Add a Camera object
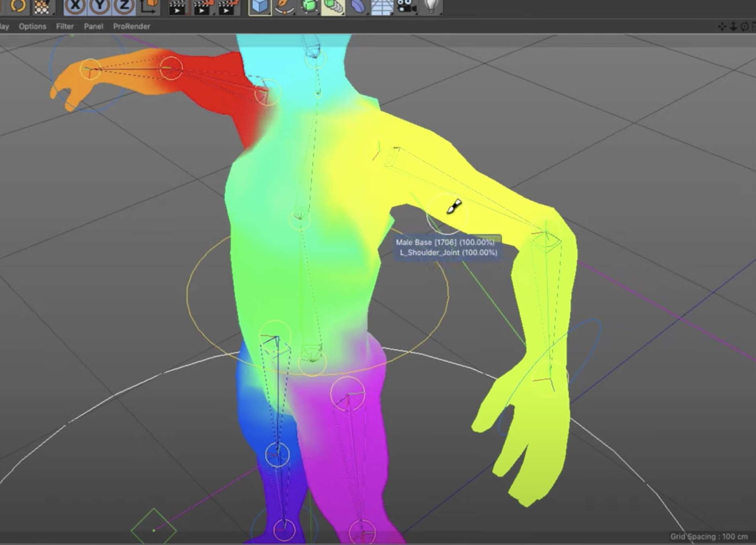Screen dimensions: 756x545 pos(406,7)
